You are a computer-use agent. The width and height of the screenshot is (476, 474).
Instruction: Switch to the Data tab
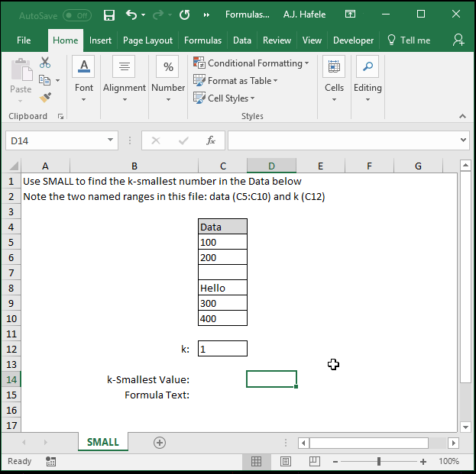click(242, 40)
